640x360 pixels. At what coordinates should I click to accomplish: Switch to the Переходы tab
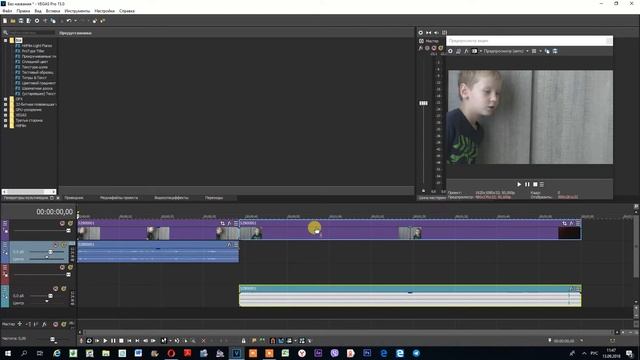tap(214, 198)
